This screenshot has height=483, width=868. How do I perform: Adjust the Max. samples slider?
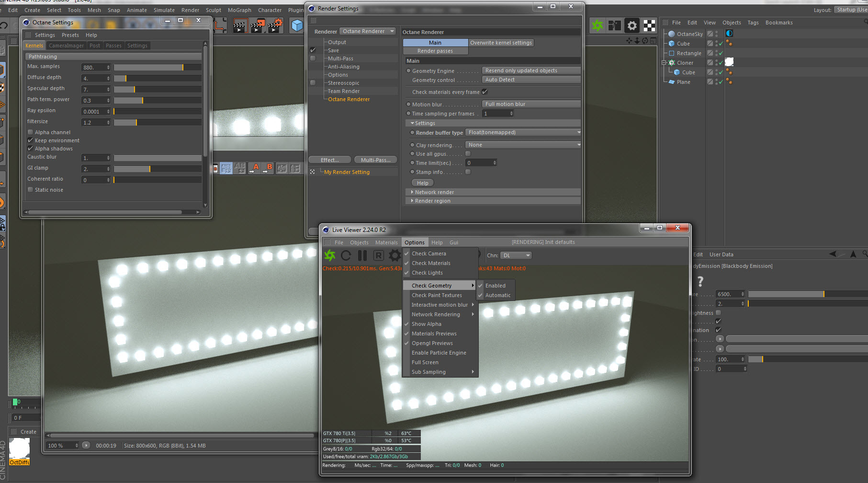point(158,68)
